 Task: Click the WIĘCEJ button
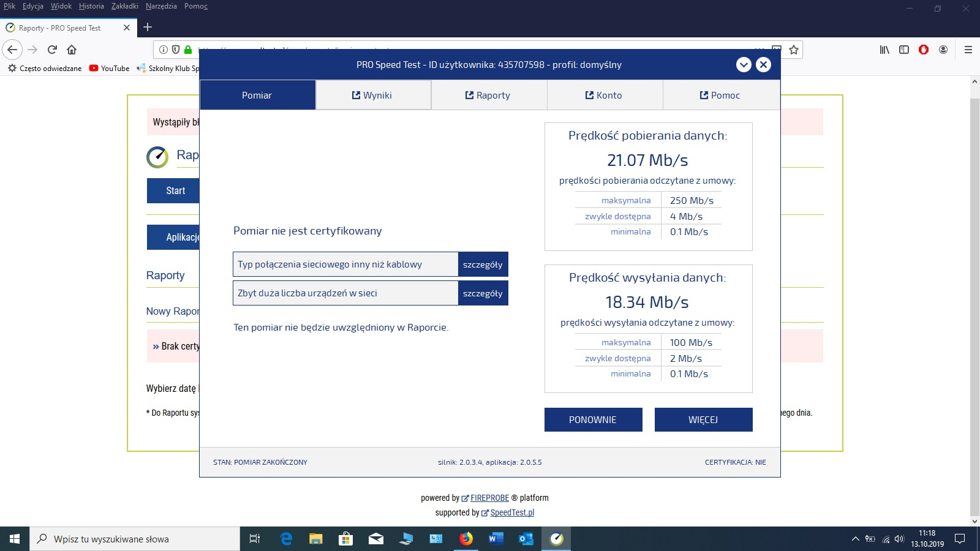tap(703, 419)
